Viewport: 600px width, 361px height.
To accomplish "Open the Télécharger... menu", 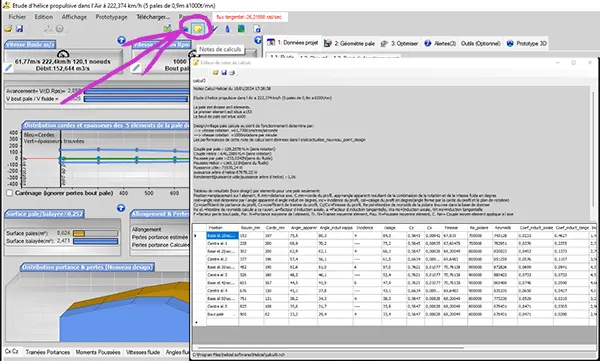I will [153, 17].
